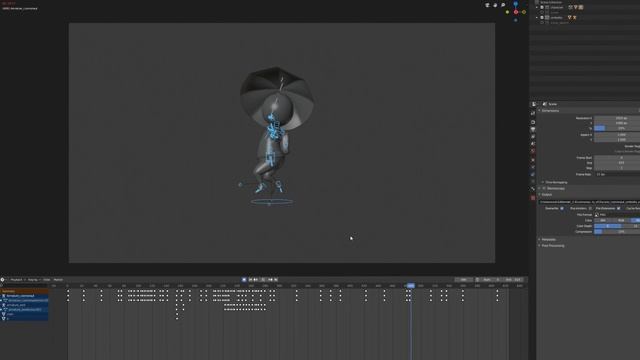
Task: Collapse the Dimensions panel
Action: coord(540,111)
